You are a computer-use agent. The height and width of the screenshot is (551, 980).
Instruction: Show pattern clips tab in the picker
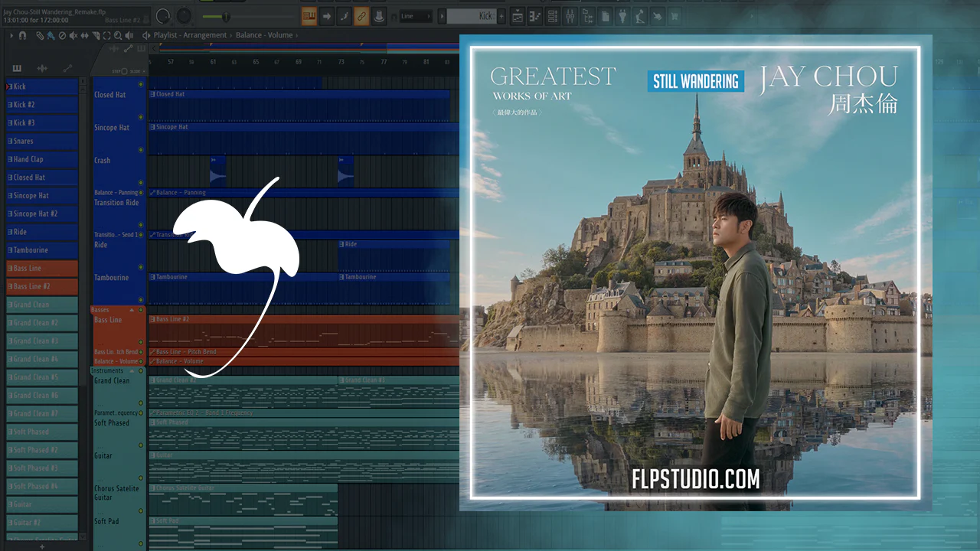point(17,68)
